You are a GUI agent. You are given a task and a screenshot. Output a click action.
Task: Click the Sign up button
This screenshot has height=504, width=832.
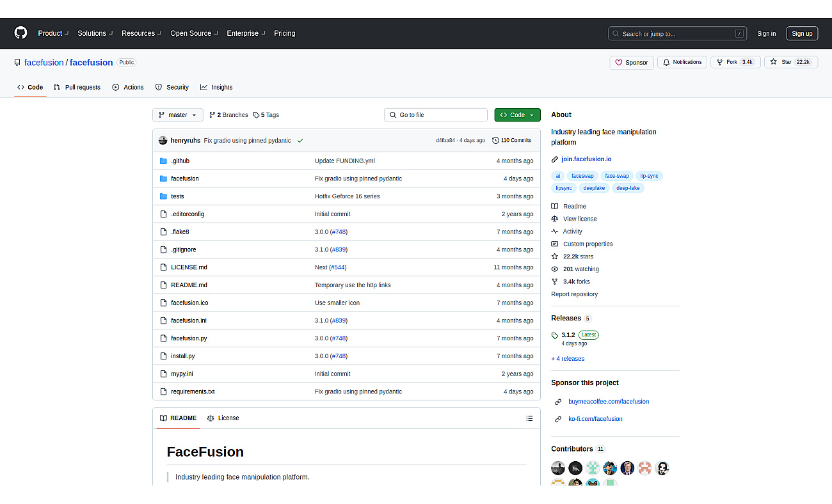[802, 34]
